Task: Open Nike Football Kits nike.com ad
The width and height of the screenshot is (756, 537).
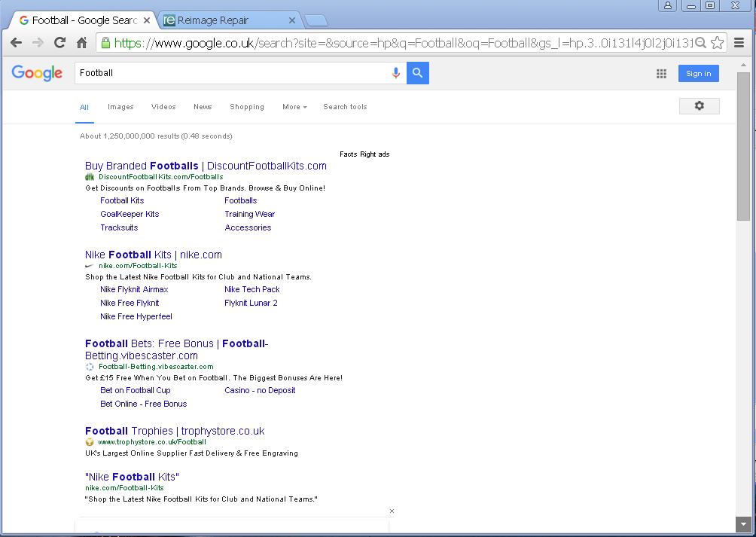Action: tap(154, 255)
